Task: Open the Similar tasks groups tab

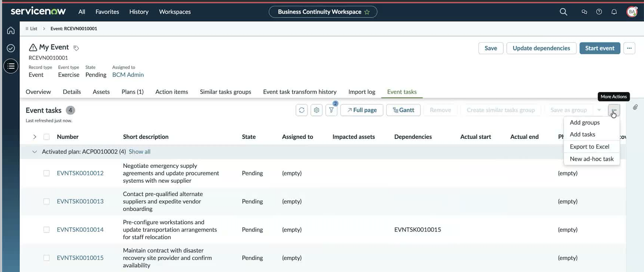Action: coord(225,92)
